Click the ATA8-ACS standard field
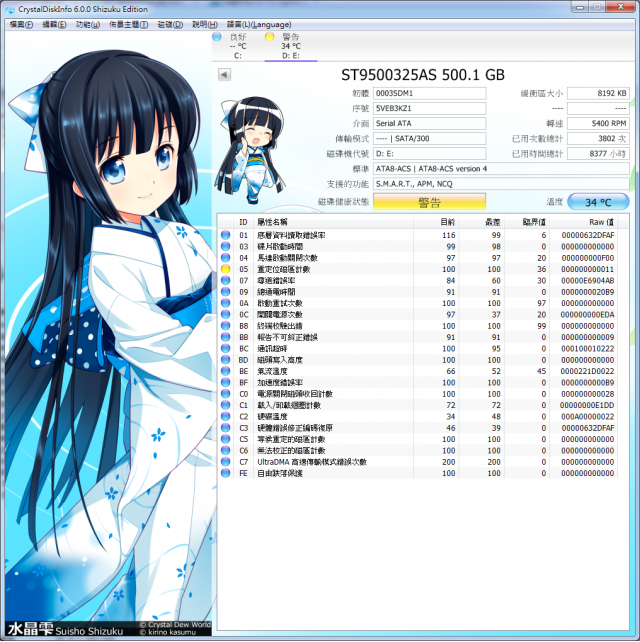 (501, 169)
